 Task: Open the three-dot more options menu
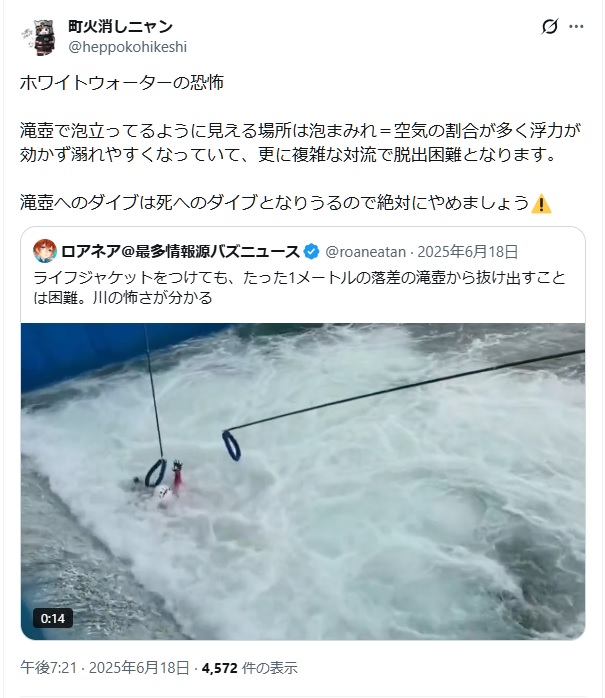click(576, 27)
